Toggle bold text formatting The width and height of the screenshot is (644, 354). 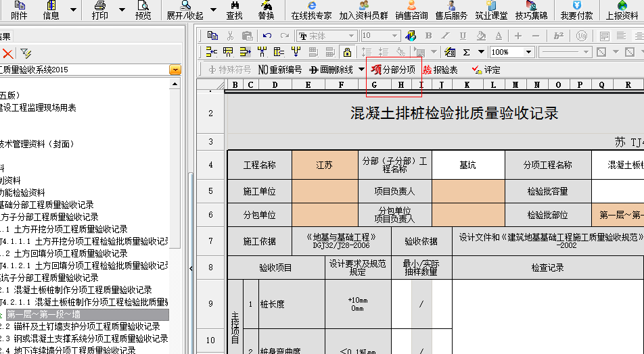tap(428, 36)
